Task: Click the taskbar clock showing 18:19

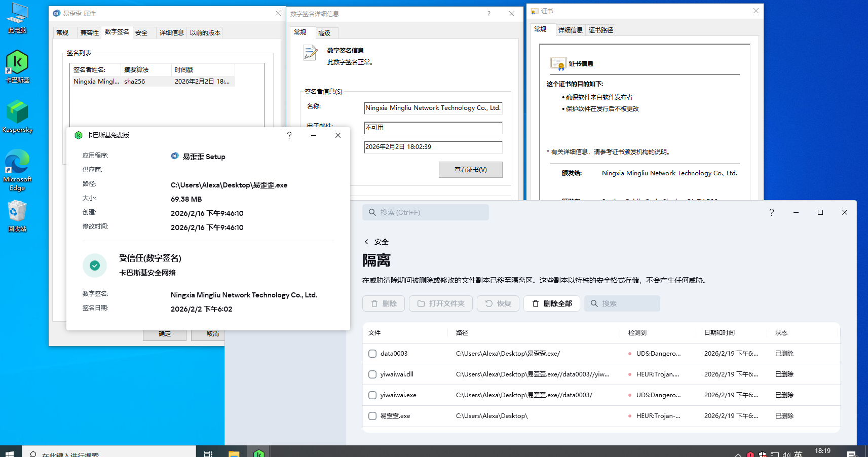Action: 822,452
